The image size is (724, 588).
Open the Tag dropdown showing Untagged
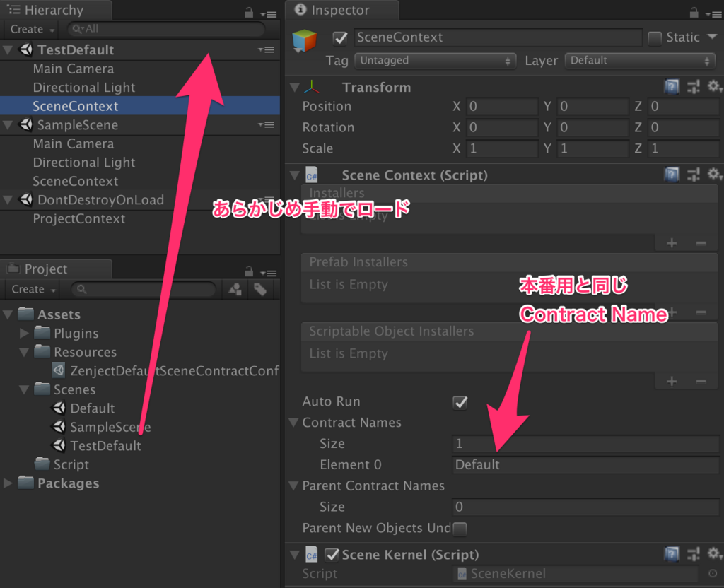[x=435, y=61]
